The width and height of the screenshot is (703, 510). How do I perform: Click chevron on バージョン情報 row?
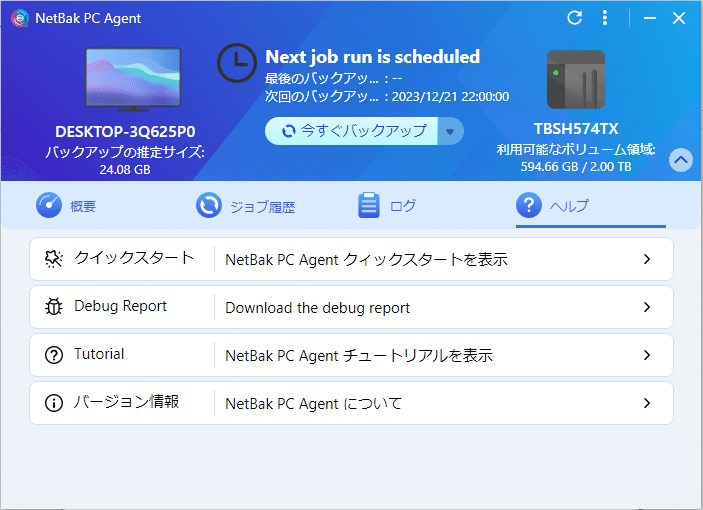pos(647,403)
